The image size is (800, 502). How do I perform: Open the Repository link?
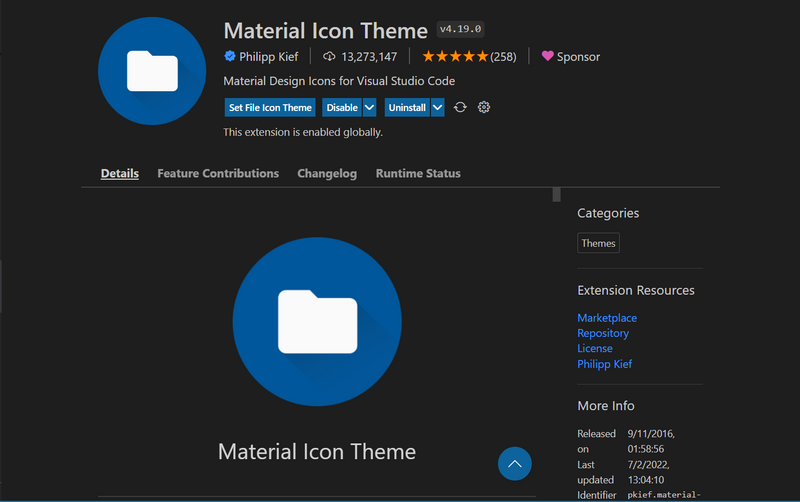pos(603,333)
